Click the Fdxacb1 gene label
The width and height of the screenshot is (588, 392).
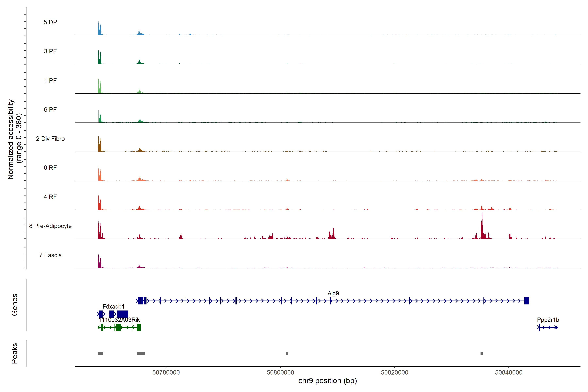click(113, 307)
